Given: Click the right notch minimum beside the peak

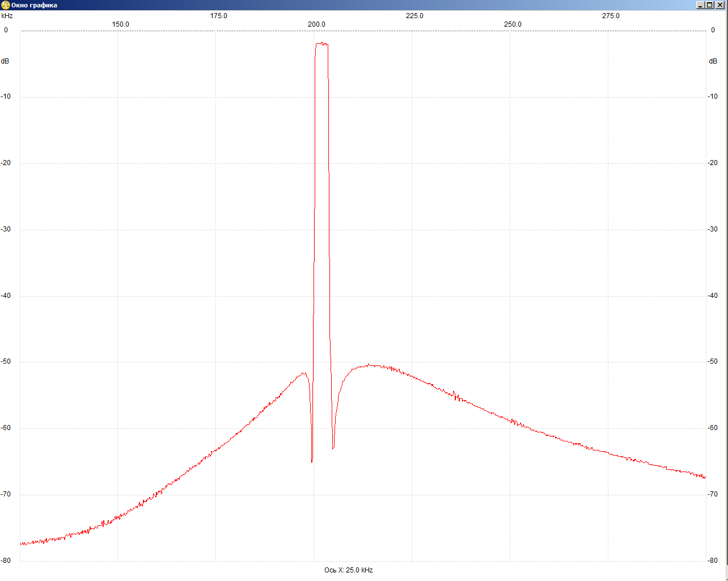Looking at the screenshot, I should 333,448.
